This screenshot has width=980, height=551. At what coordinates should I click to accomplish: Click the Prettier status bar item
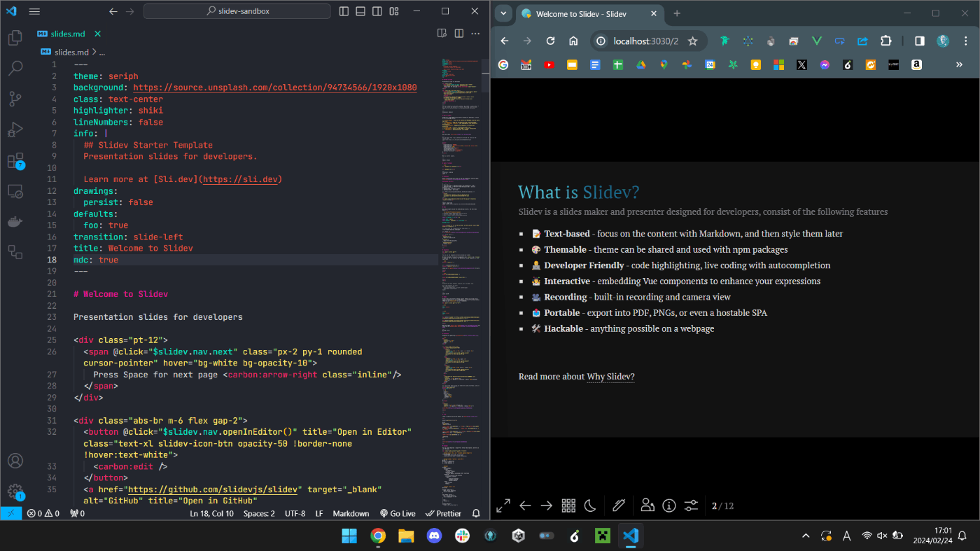pos(444,513)
